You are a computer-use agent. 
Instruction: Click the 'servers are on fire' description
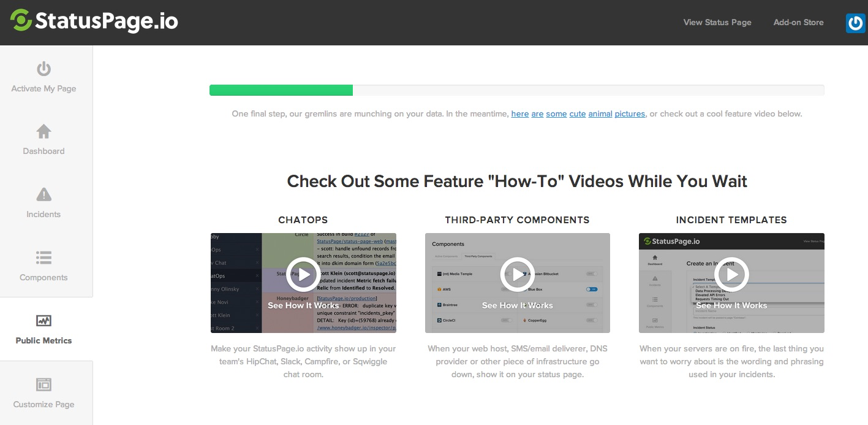coord(731,361)
